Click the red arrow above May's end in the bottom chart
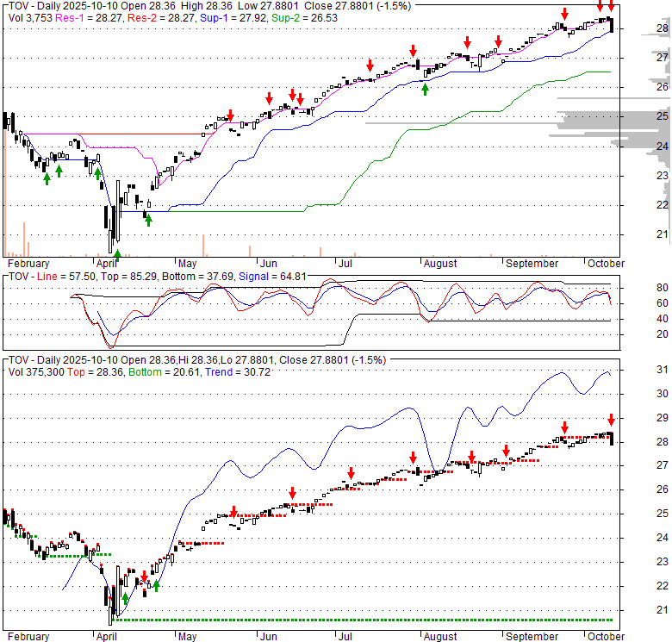Viewport: 672px width, 642px height. tap(233, 513)
